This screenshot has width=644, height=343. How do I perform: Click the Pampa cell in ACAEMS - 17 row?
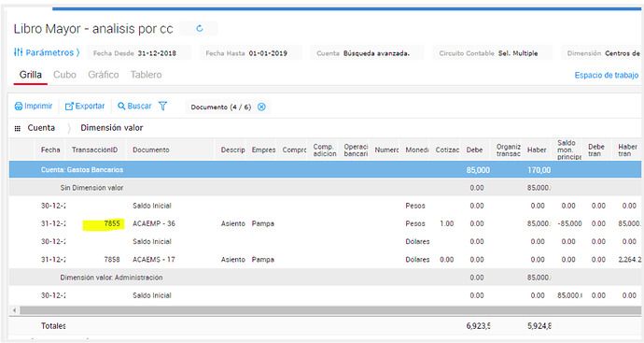coord(263,260)
